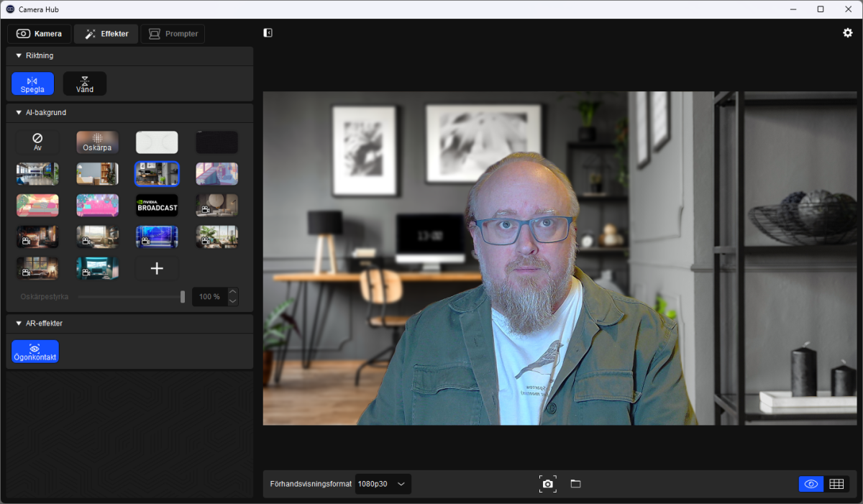Viewport: 863px width, 504px height.
Task: Click the Vänd flip icon
Action: click(x=84, y=83)
